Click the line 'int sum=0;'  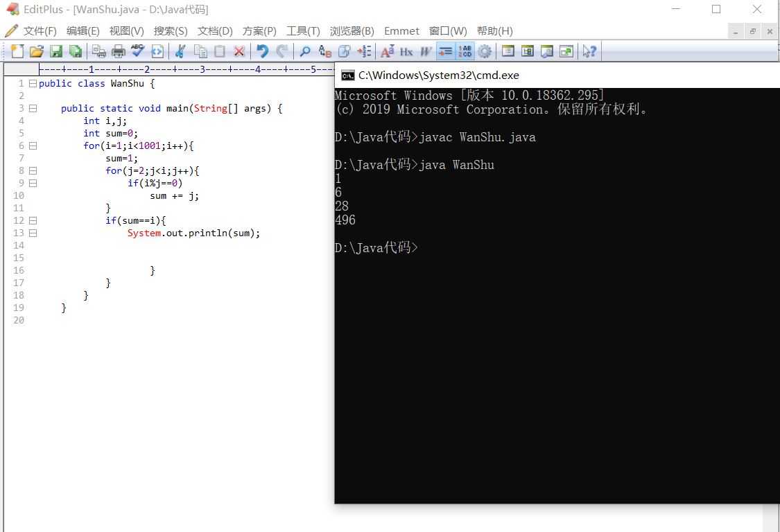110,133
